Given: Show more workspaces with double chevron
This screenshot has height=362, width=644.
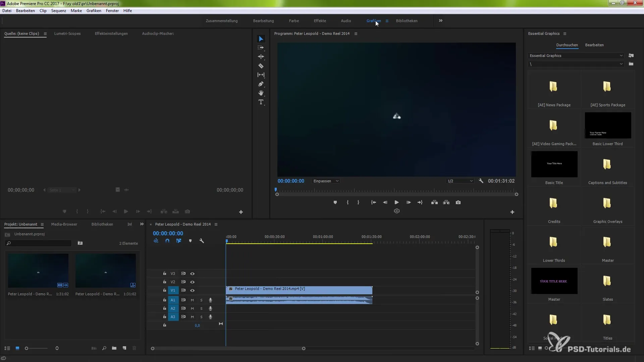Looking at the screenshot, I should [441, 21].
